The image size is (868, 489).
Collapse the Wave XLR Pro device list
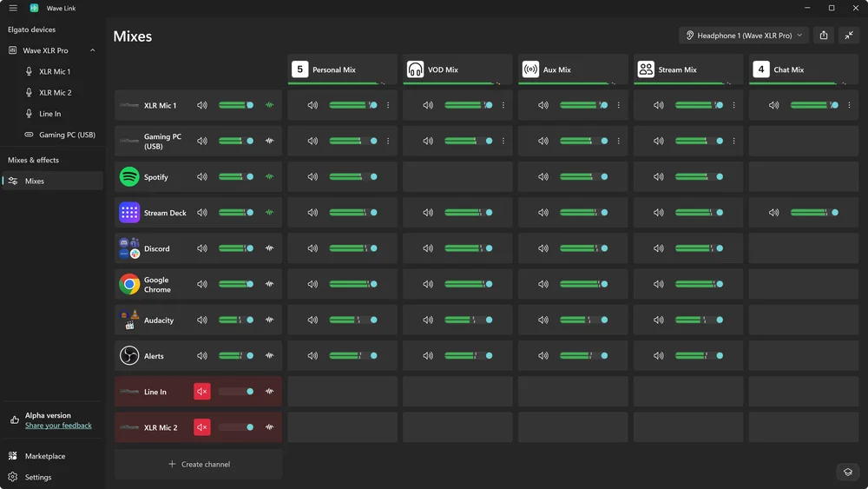pos(93,50)
